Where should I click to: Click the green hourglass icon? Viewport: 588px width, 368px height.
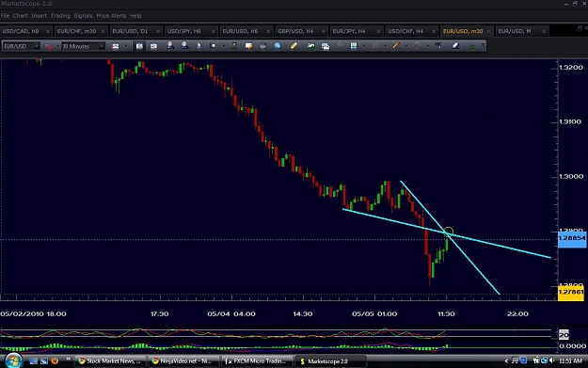coord(234,46)
